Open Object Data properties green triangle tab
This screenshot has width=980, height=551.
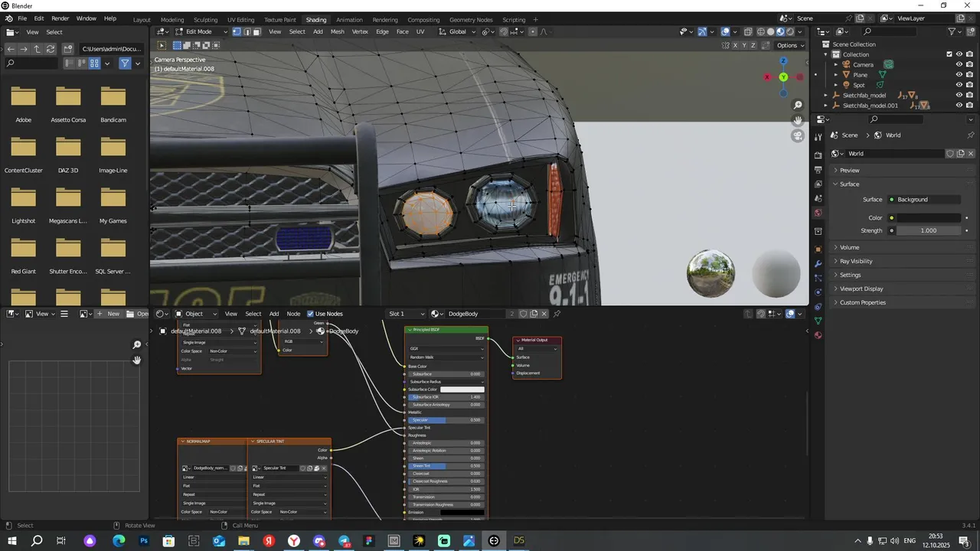[x=818, y=321]
